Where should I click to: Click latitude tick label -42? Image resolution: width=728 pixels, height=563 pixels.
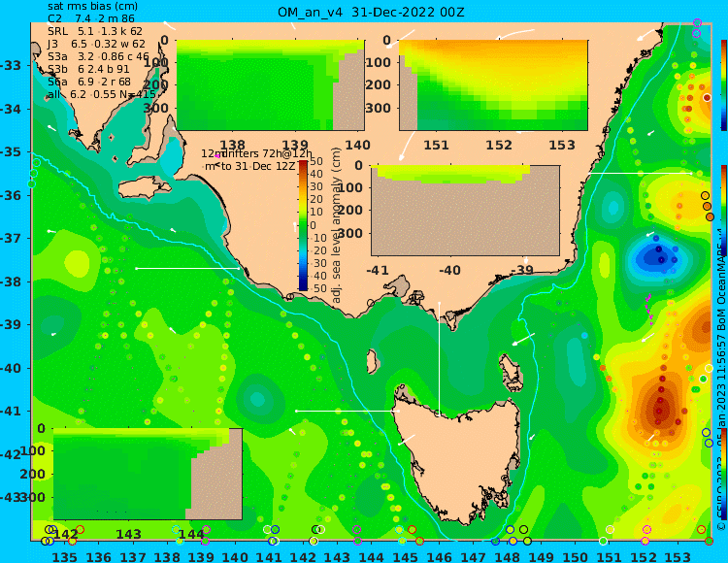click(11, 454)
